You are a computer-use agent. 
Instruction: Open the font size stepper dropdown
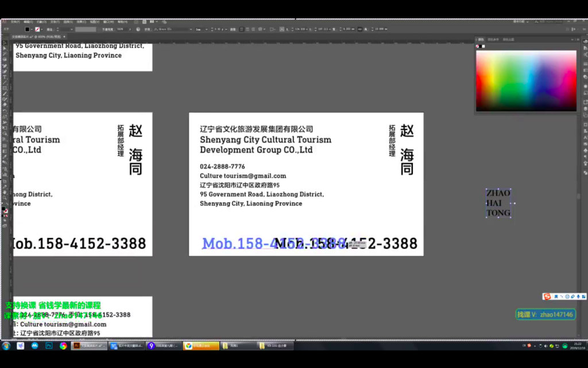coord(226,28)
